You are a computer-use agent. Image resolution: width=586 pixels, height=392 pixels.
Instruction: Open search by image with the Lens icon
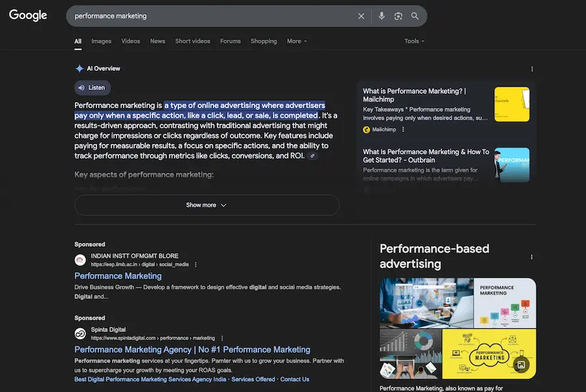[x=398, y=16]
